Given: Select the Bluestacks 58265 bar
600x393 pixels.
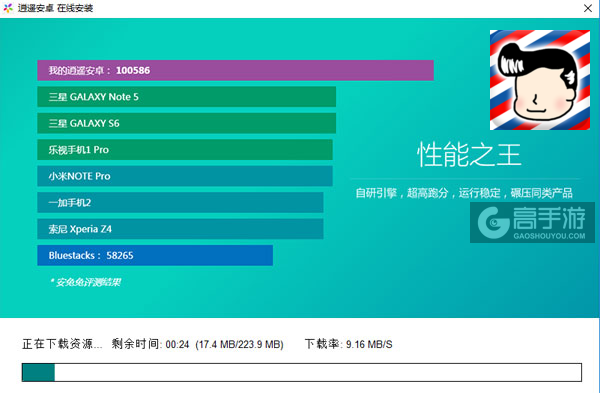Looking at the screenshot, I should [155, 255].
